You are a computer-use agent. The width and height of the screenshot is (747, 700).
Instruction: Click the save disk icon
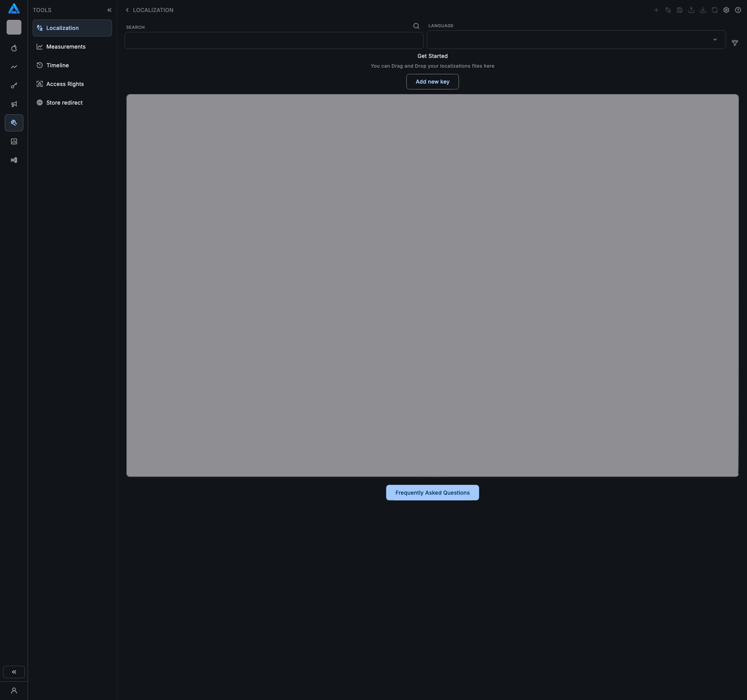pyautogui.click(x=680, y=10)
